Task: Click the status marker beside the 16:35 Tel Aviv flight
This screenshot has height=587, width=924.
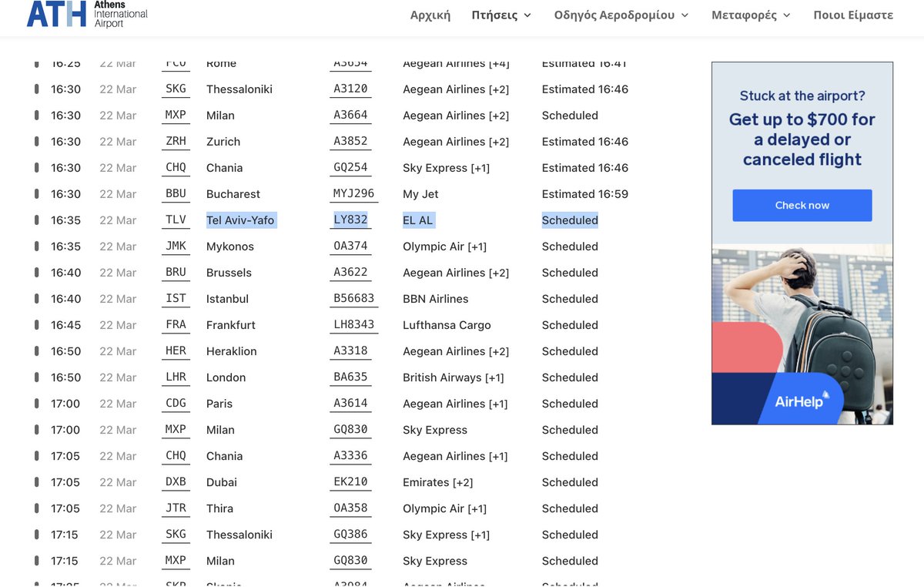Action: [36, 220]
